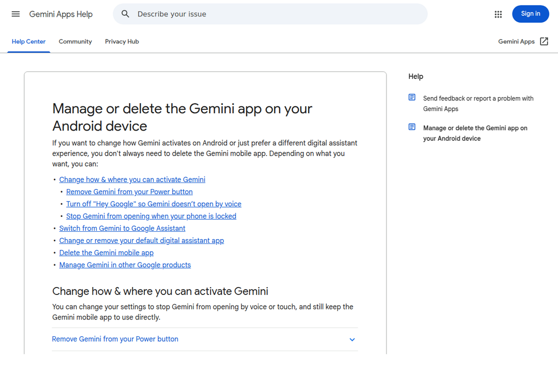Open the Community tab

pyautogui.click(x=75, y=41)
